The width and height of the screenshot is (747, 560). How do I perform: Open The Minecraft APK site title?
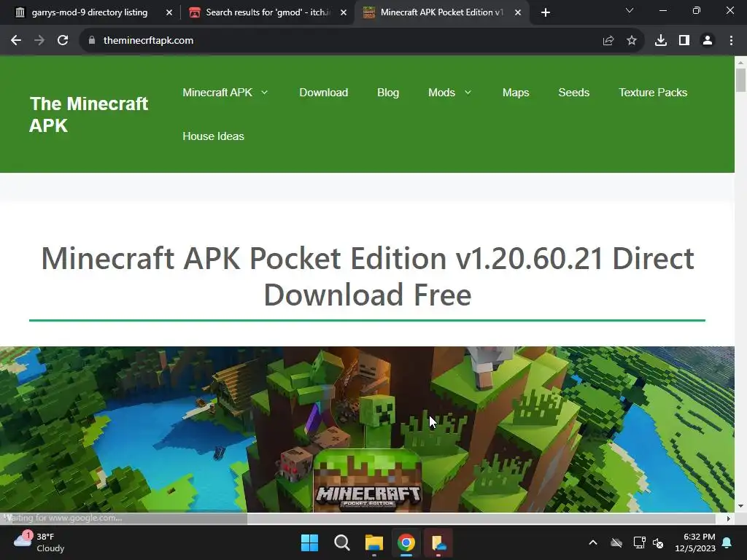coord(89,114)
